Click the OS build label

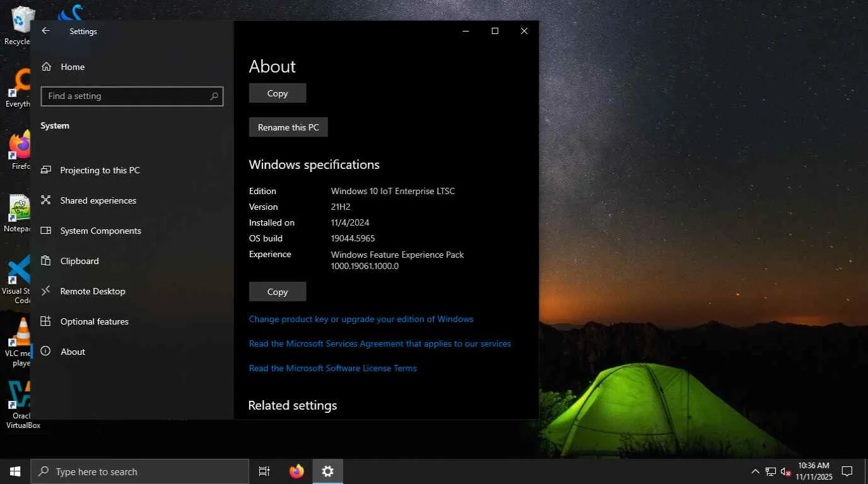[x=266, y=238]
